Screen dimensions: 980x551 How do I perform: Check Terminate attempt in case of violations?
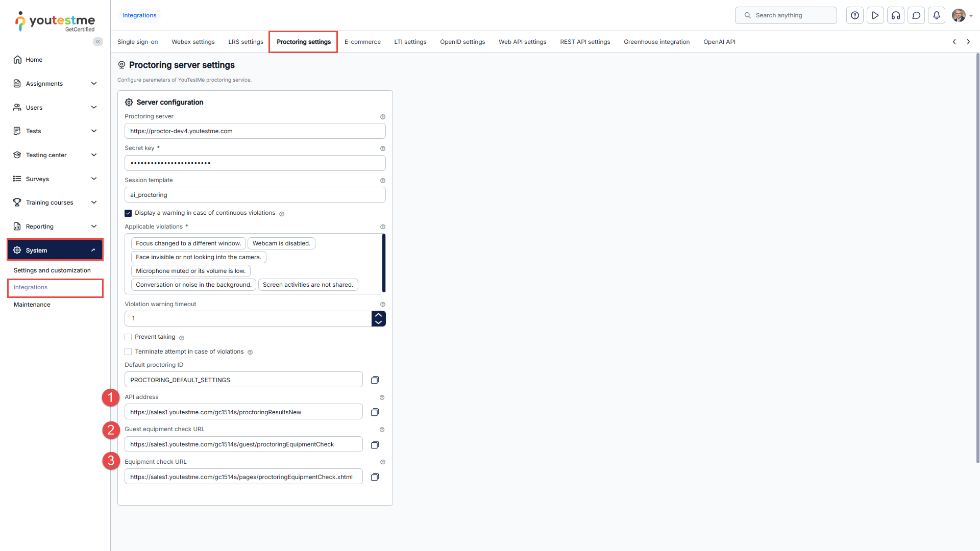pyautogui.click(x=128, y=352)
